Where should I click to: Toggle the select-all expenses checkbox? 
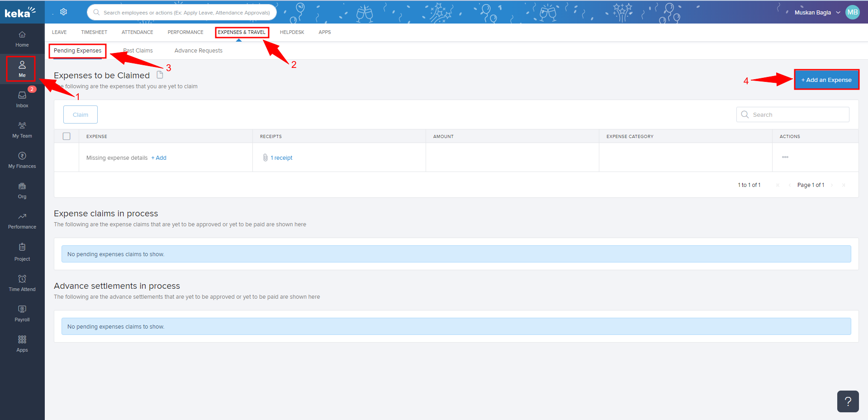point(66,136)
